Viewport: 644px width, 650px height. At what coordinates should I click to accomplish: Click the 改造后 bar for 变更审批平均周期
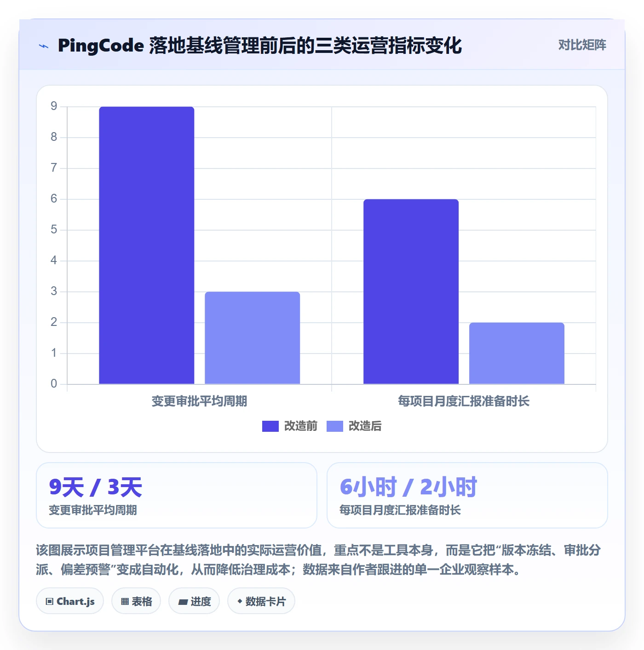pyautogui.click(x=253, y=338)
